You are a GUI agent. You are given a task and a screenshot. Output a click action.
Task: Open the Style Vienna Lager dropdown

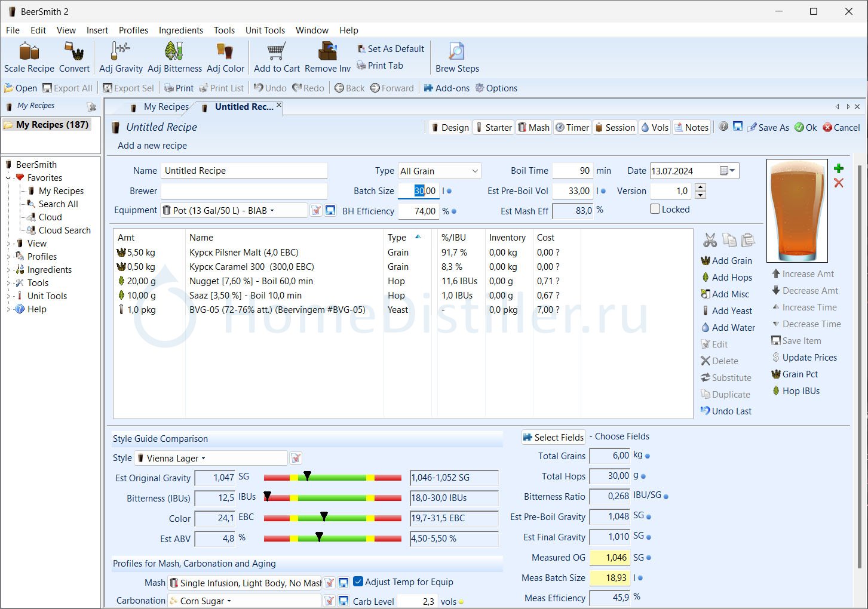211,458
